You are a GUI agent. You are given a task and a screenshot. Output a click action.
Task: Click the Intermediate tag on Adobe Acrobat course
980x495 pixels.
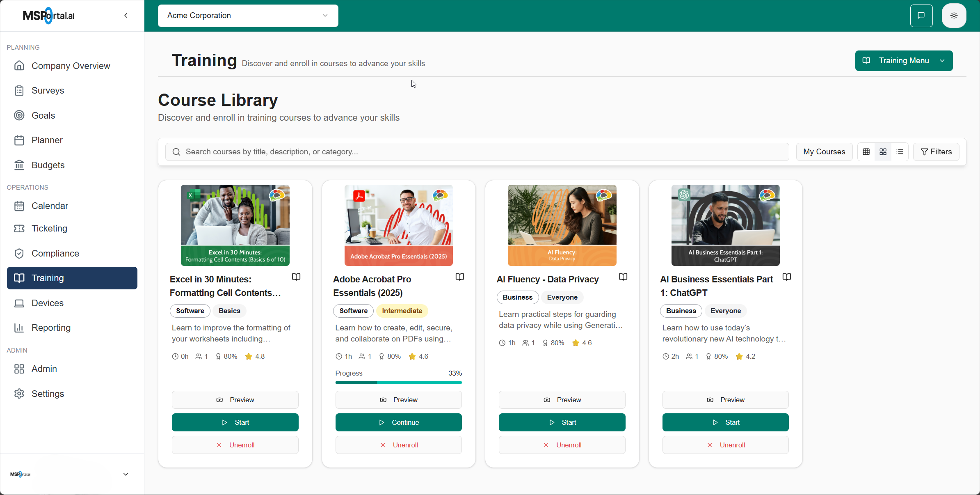[x=402, y=311]
